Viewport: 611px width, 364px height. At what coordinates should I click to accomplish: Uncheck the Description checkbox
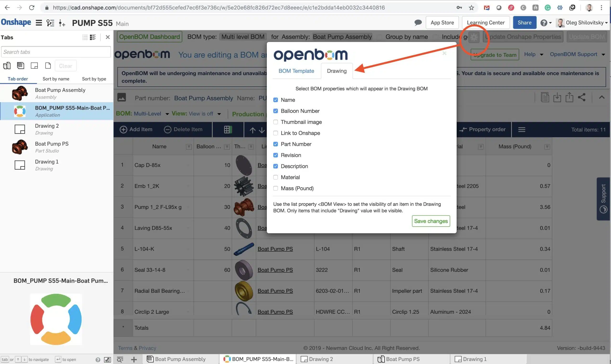point(276,166)
